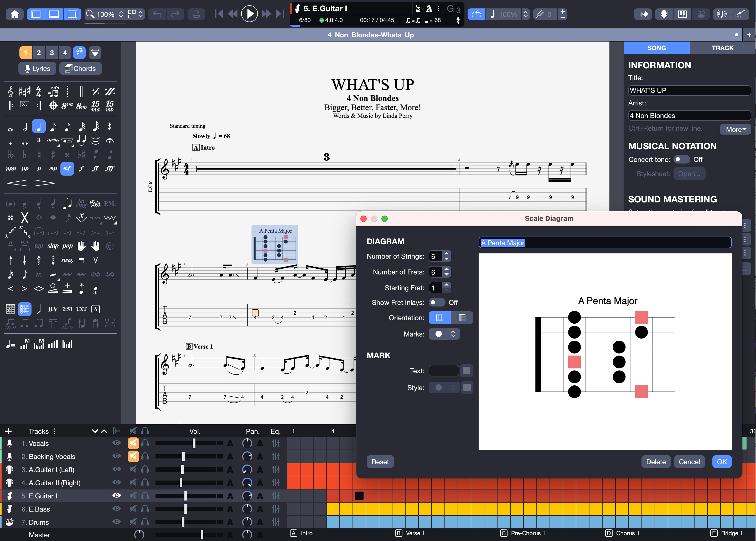The image size is (756, 541).
Task: Switch to the TRACK tab
Action: point(722,48)
